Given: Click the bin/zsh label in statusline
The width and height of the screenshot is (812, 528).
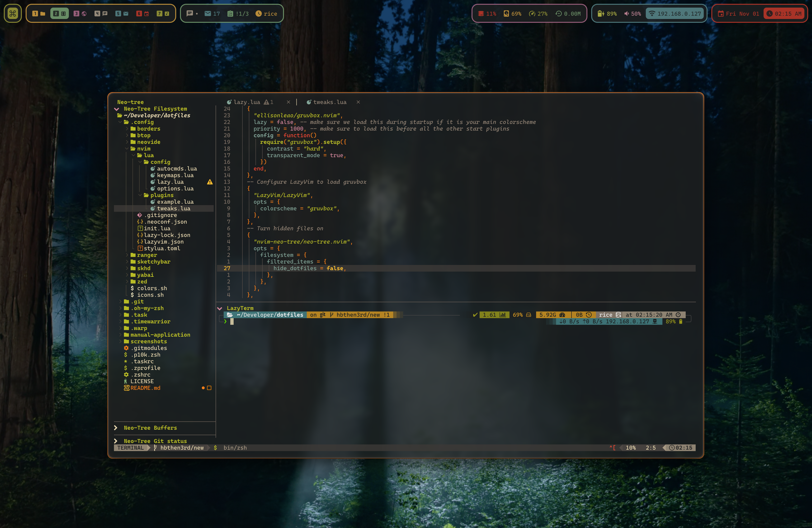Looking at the screenshot, I should coord(235,448).
